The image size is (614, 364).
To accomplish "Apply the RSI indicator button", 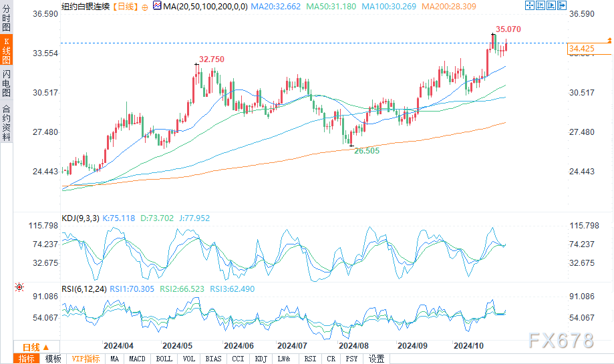I will 310,359.
